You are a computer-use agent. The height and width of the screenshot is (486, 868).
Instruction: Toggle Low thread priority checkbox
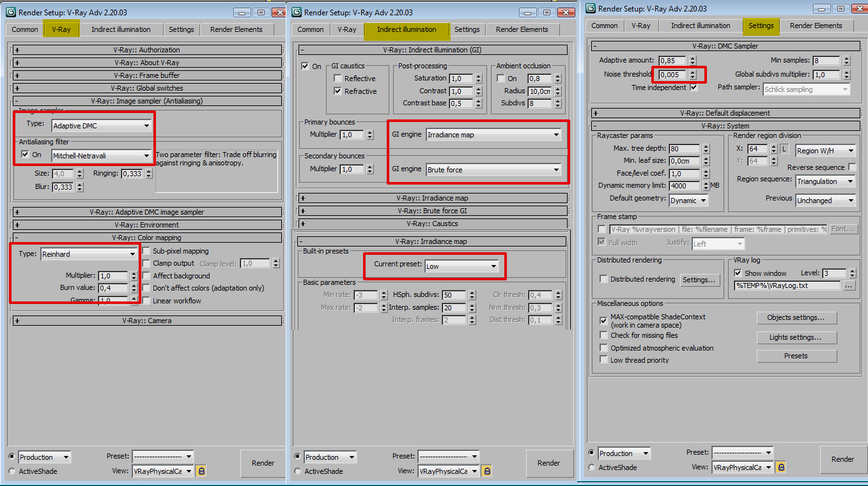tap(603, 360)
